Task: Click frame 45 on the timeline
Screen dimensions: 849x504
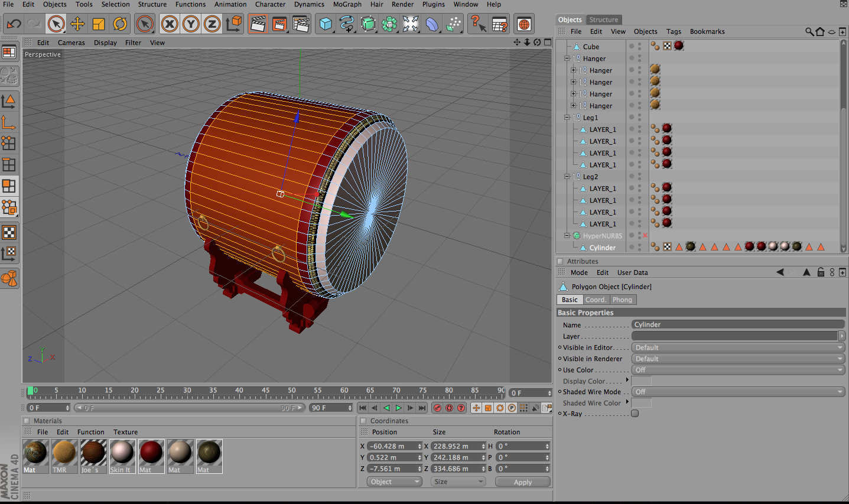Action: point(265,391)
